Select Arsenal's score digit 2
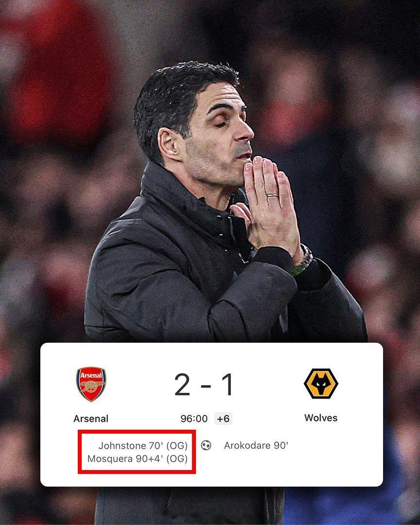Screen dimensions: 420x525 pyautogui.click(x=183, y=385)
